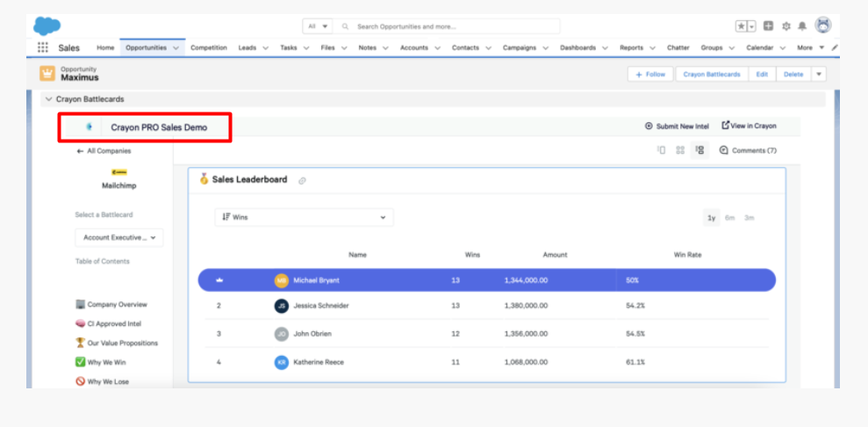The width and height of the screenshot is (868, 427).
Task: Click Michael Bryant's MB avatar
Action: [281, 280]
